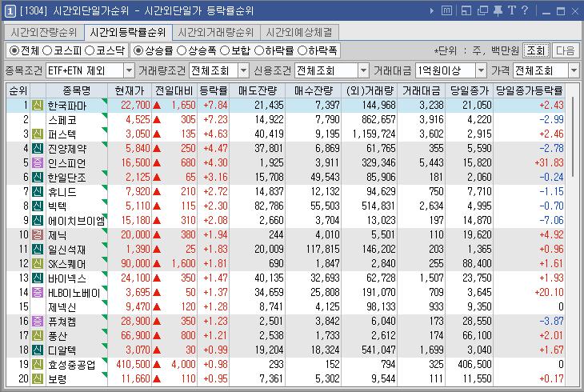Click the 신 badge beside 효성중공업
Screen dimensions: 584x392
(x=38, y=365)
